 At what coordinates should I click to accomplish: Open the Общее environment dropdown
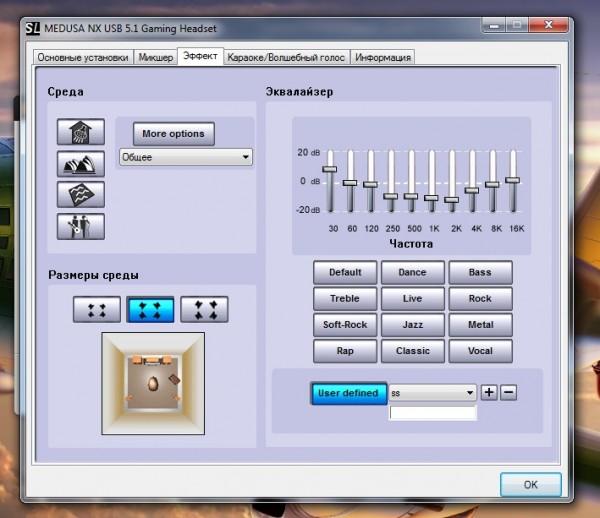[x=186, y=157]
